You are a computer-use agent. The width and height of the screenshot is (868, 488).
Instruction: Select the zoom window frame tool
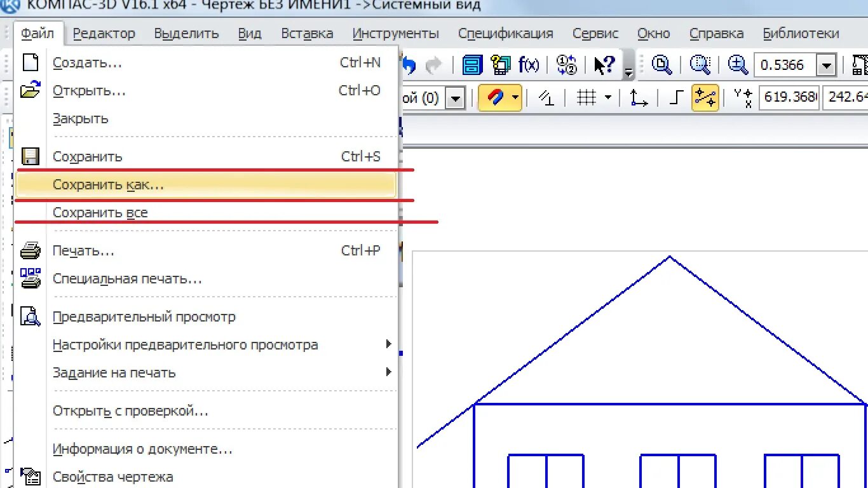pos(700,65)
